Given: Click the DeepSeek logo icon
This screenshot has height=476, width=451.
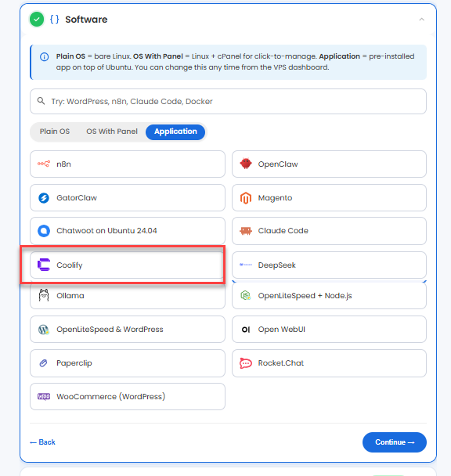Looking at the screenshot, I should 246,265.
